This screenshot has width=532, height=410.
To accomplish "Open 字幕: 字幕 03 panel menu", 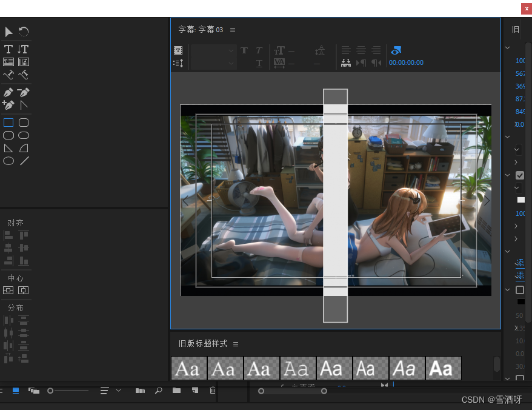I will [x=233, y=30].
